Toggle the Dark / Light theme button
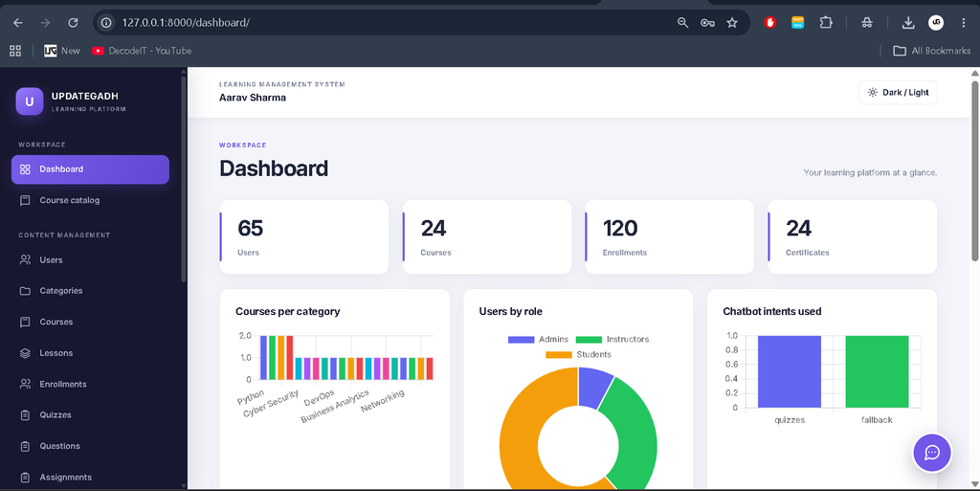The height and width of the screenshot is (491, 980). click(x=898, y=93)
